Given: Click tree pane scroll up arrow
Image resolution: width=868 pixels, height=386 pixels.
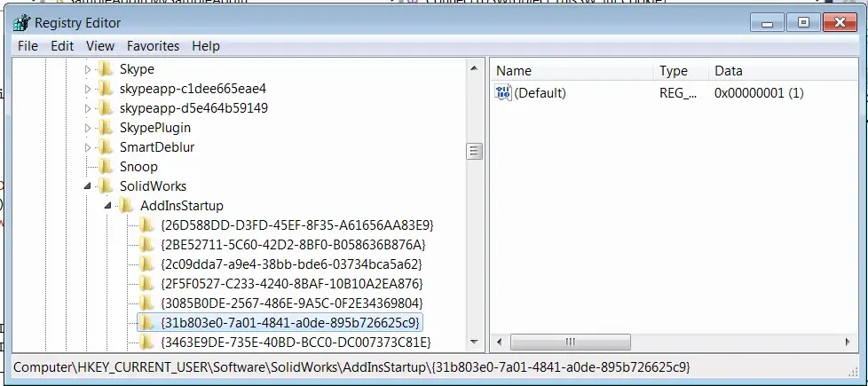Looking at the screenshot, I should tap(474, 68).
